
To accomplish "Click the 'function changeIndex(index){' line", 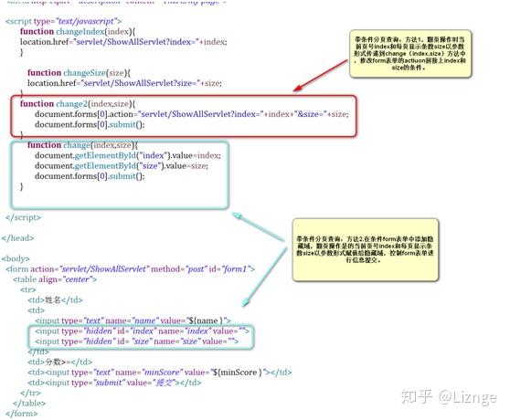I will tap(78, 32).
